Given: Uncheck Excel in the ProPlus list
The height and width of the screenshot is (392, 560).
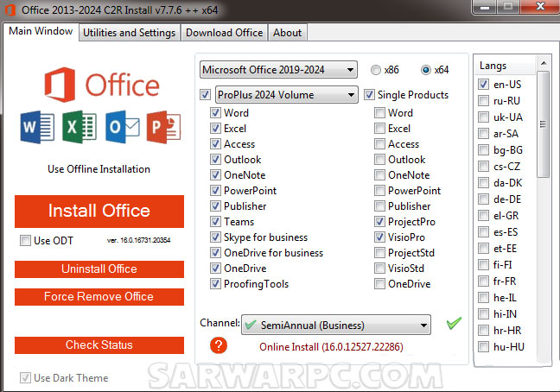Looking at the screenshot, I should (x=215, y=129).
